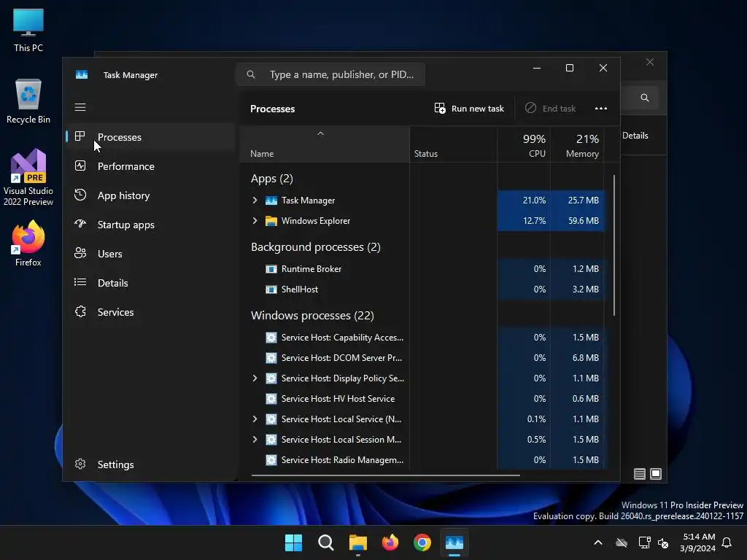This screenshot has width=747, height=560.
Task: Open App history page
Action: pos(150,195)
